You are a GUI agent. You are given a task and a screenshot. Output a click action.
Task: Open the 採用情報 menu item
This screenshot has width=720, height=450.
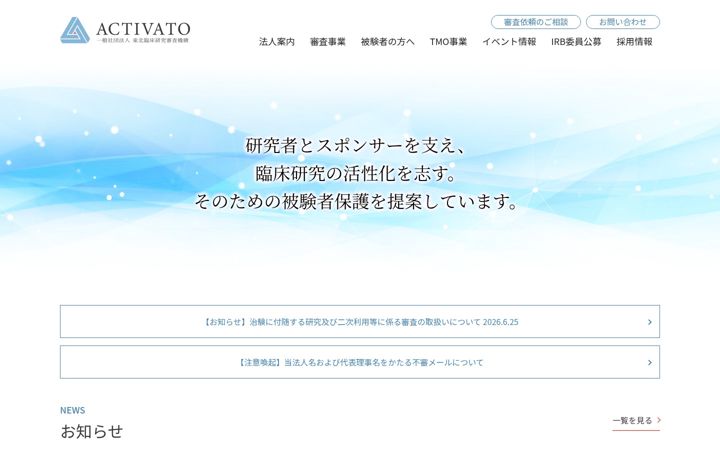(634, 42)
